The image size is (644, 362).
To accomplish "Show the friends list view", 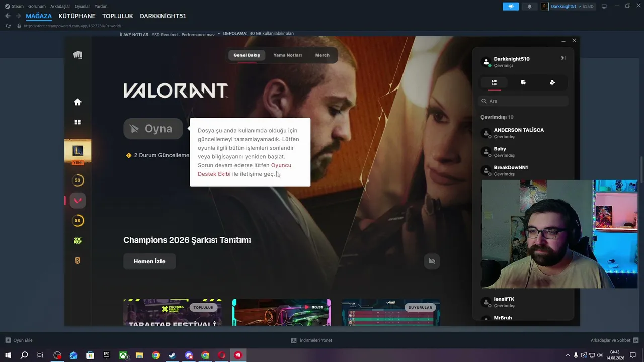I will (494, 82).
